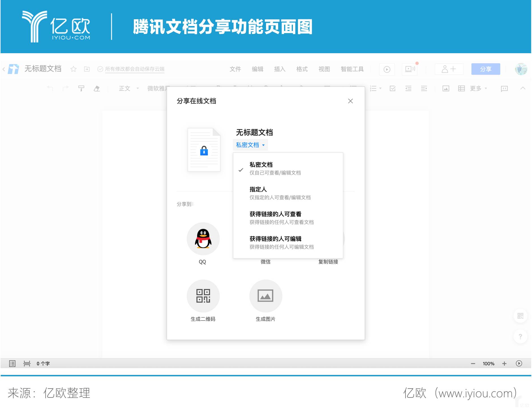Close the share online document dialog
532x410 pixels.
(x=350, y=101)
